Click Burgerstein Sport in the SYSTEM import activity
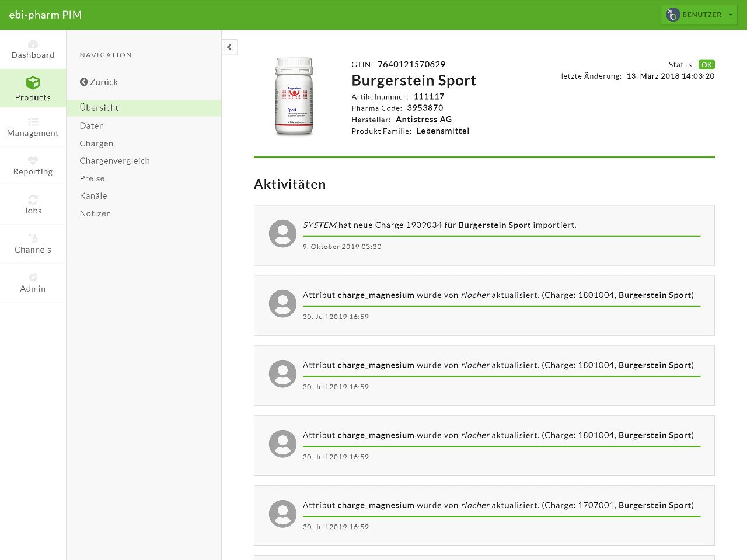Image resolution: width=747 pixels, height=560 pixels. (x=494, y=225)
